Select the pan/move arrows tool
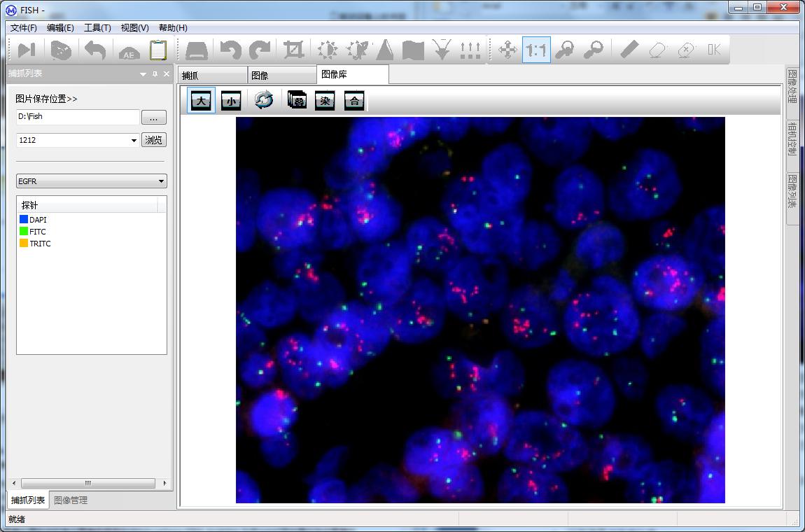Image resolution: width=805 pixels, height=532 pixels. (x=507, y=50)
